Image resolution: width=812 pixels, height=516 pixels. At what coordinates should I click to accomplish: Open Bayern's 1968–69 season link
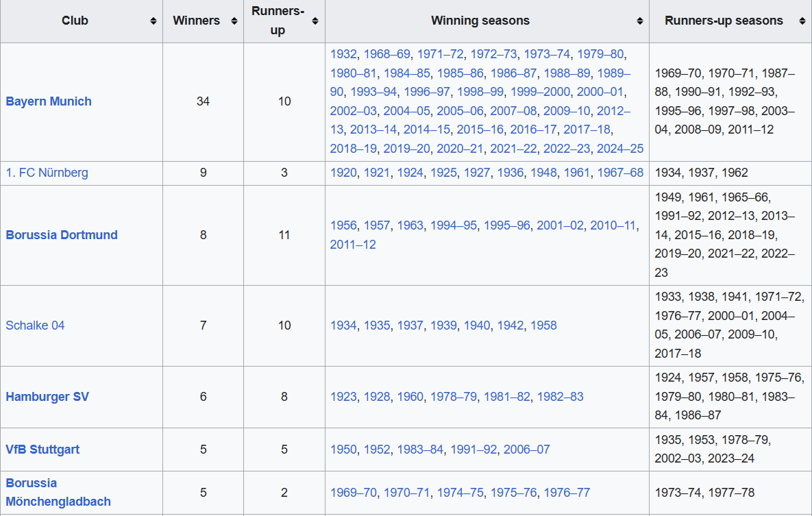click(x=387, y=54)
